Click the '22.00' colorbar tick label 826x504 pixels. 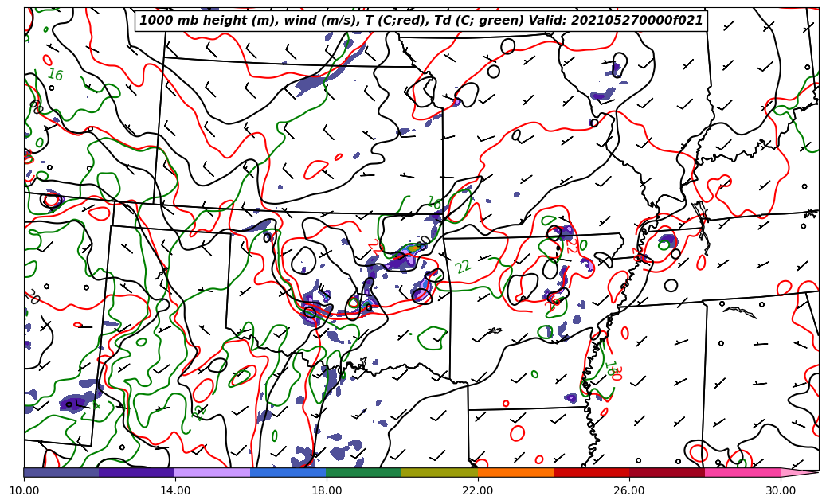click(x=478, y=490)
